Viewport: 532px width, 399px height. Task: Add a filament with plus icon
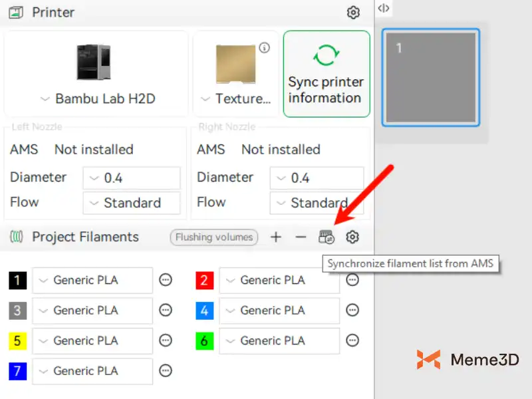tap(276, 237)
